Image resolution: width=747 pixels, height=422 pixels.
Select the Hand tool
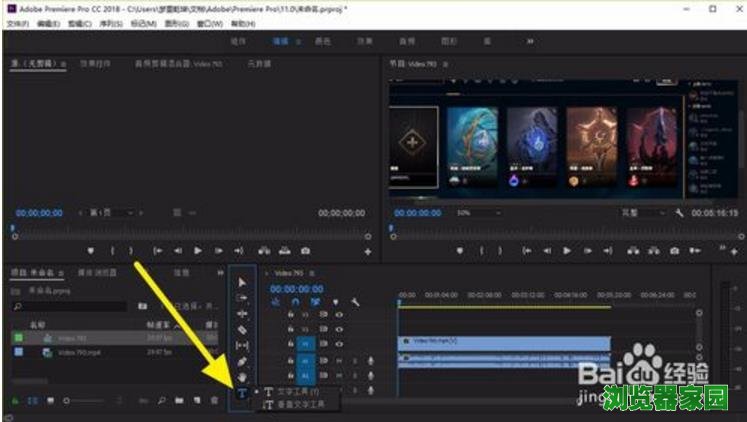[242, 377]
